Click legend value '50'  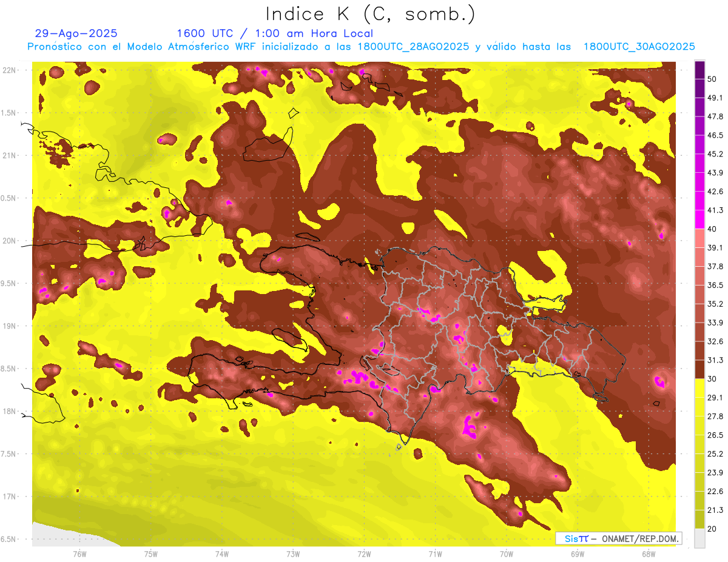click(712, 79)
